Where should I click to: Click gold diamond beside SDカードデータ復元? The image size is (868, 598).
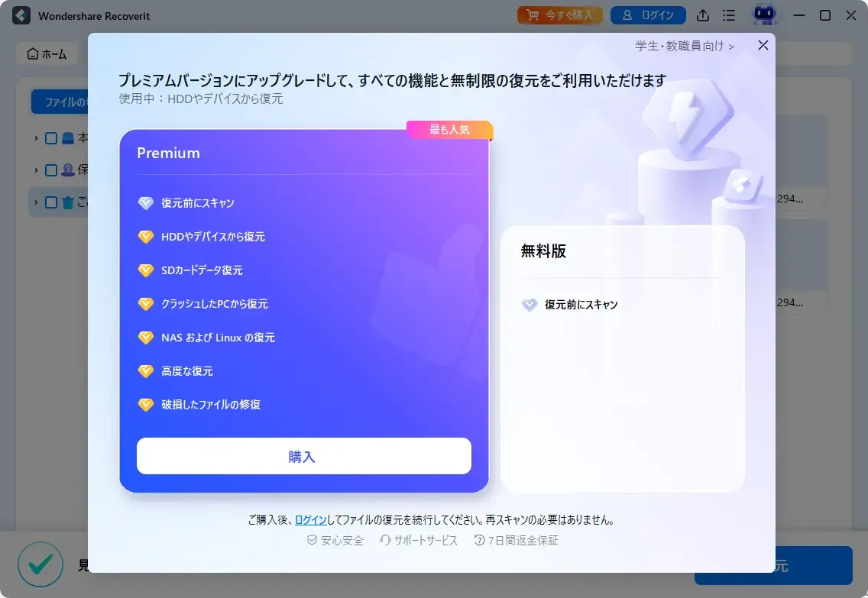point(146,270)
